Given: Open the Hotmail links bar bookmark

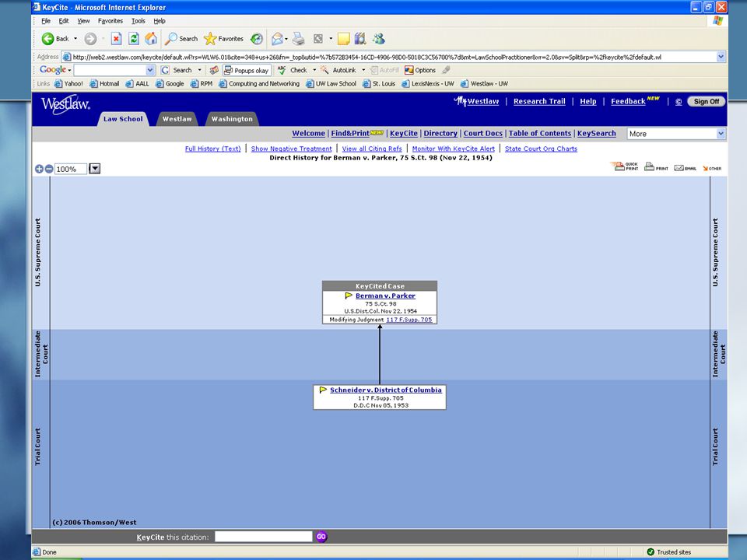Looking at the screenshot, I should 105,84.
